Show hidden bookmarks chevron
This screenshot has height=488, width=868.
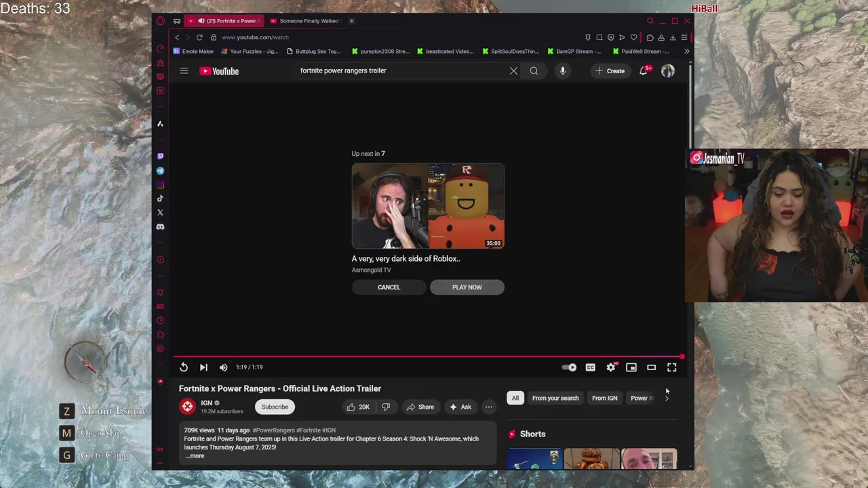pos(686,51)
